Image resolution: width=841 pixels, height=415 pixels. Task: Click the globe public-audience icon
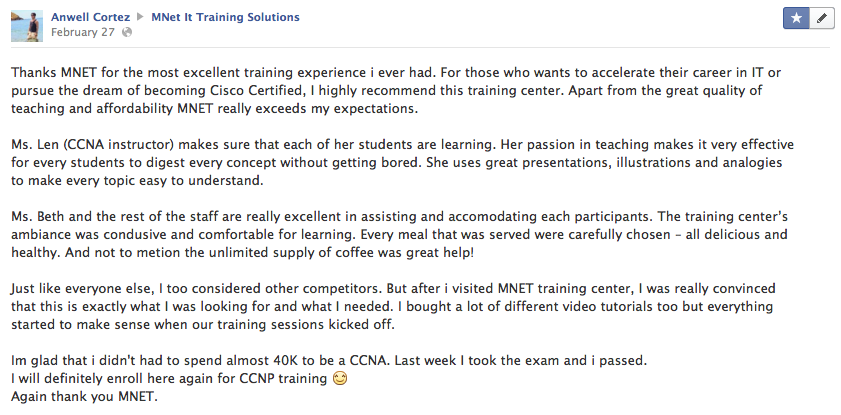[126, 32]
